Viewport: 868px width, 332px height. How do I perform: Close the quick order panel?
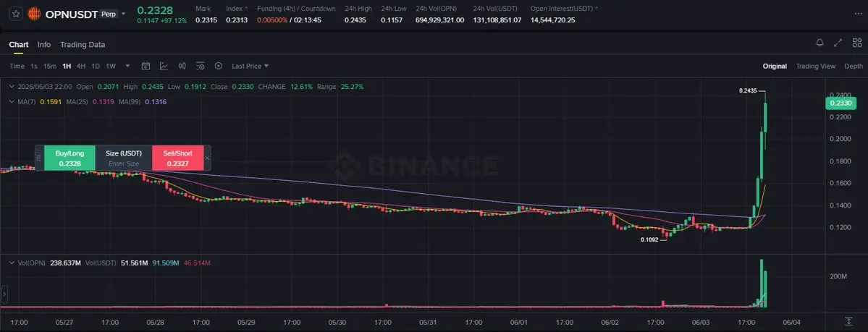pyautogui.click(x=207, y=158)
